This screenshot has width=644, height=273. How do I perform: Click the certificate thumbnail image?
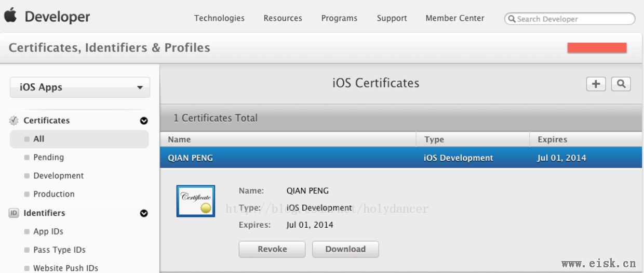tap(196, 201)
